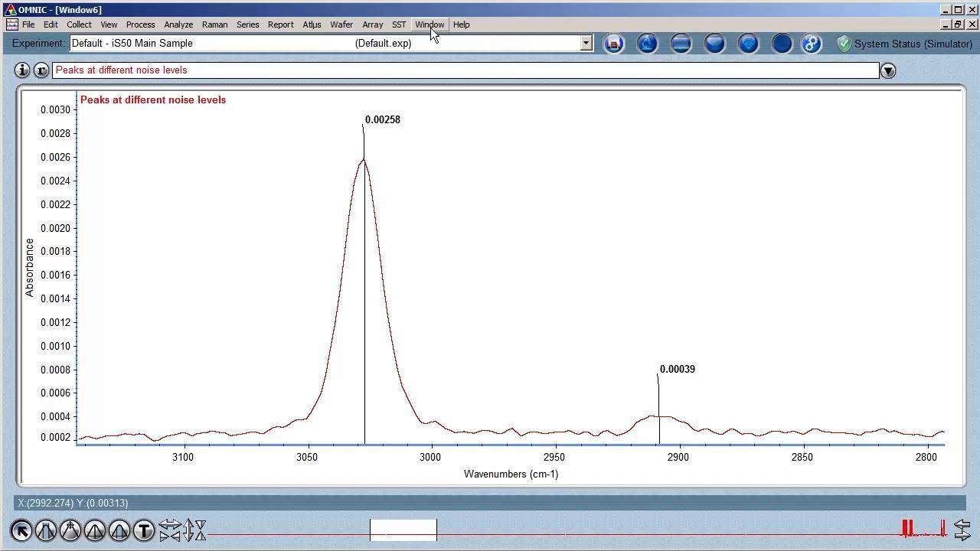The height and width of the screenshot is (551, 980).
Task: Open the Process menu
Action: (140, 24)
